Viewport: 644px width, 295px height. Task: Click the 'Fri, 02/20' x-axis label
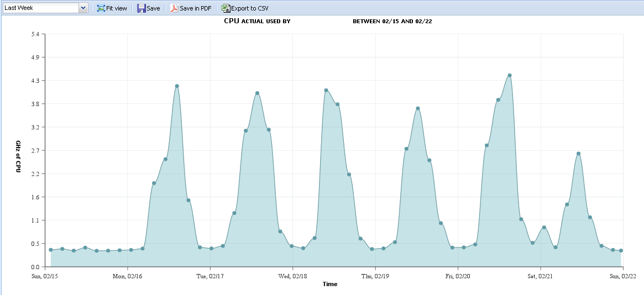click(458, 276)
